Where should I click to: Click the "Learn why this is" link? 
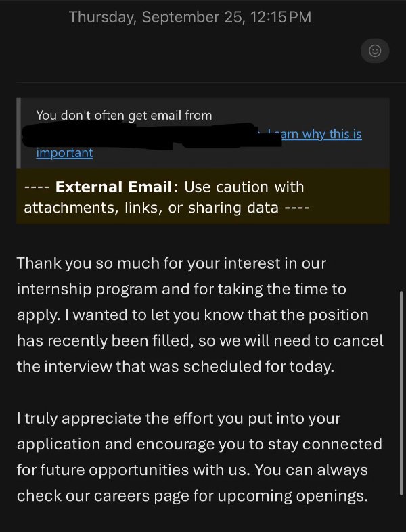tap(314, 134)
